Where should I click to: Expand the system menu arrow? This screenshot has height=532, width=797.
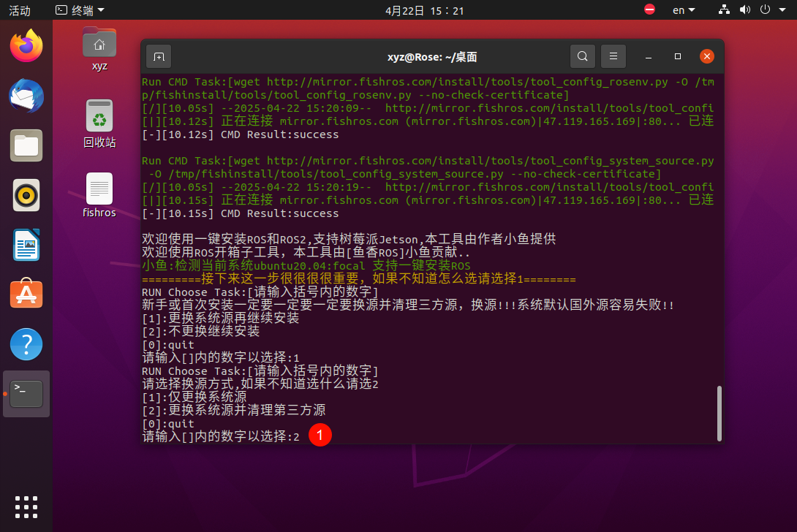(x=782, y=9)
